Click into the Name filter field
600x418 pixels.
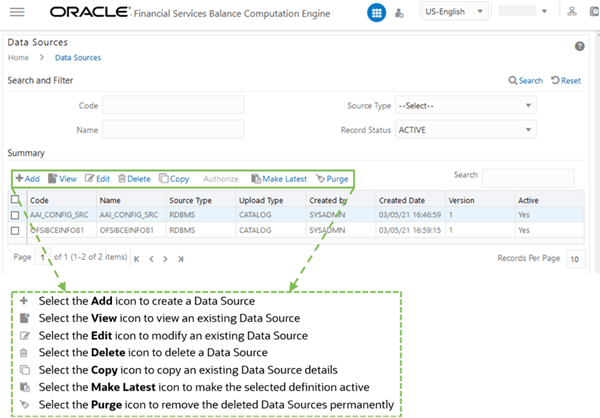(173, 129)
